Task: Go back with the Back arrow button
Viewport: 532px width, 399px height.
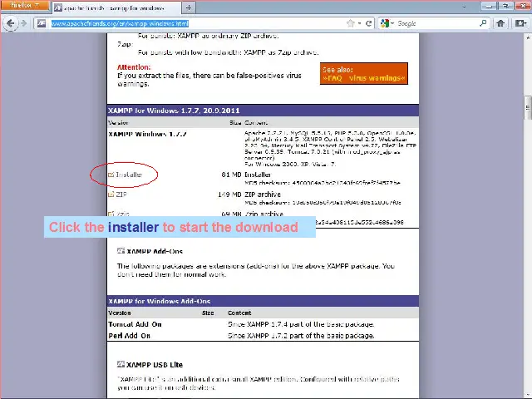Action: tap(10, 23)
